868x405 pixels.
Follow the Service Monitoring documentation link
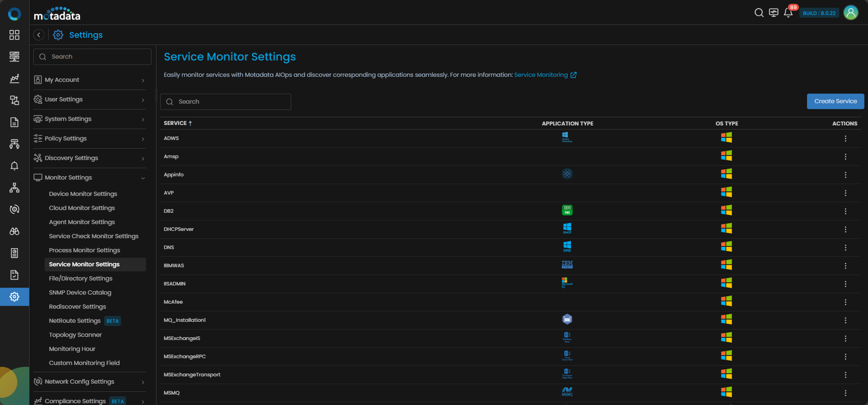(x=541, y=75)
